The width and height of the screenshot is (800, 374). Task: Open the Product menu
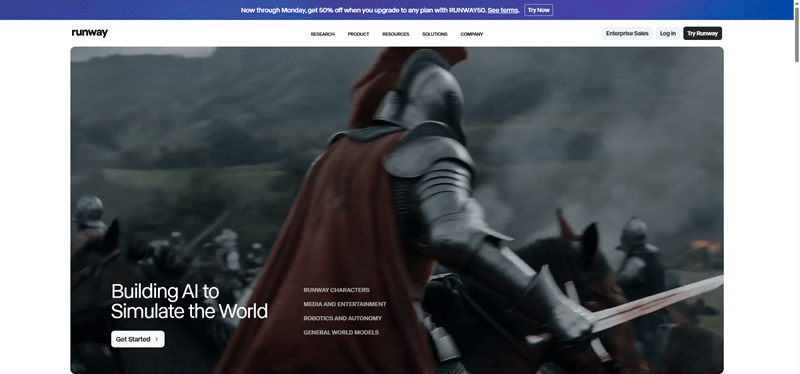(x=358, y=34)
